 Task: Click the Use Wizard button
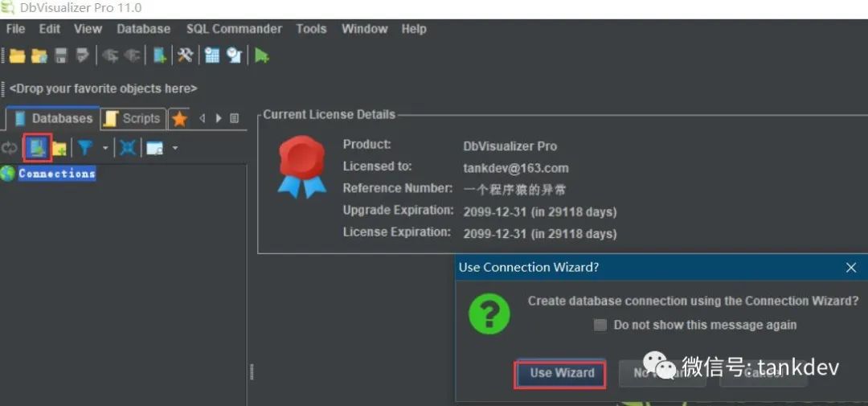click(x=562, y=373)
